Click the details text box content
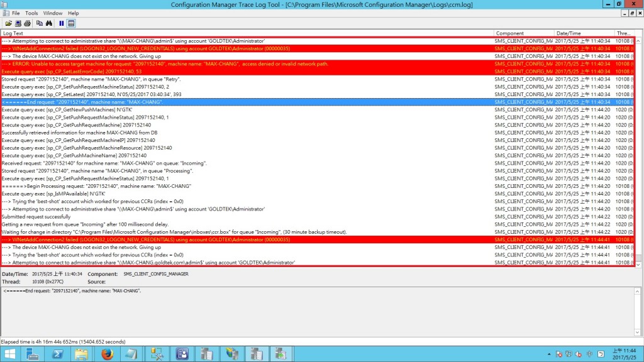 click(317, 312)
